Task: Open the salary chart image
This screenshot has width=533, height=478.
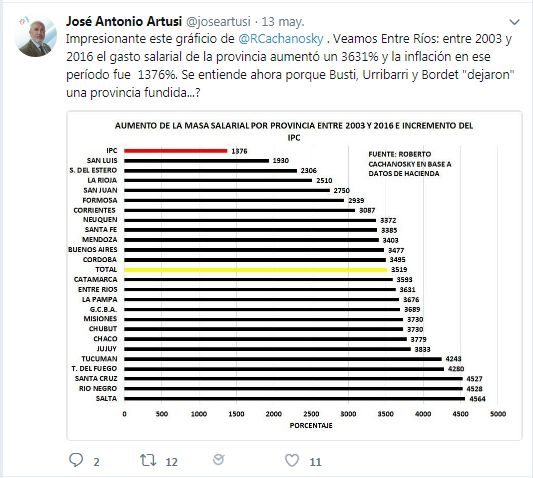Action: pyautogui.click(x=294, y=276)
